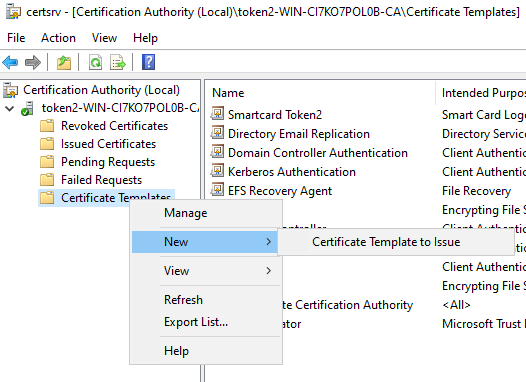Click the Directory Email Replication template icon
The image size is (526, 382).
(217, 132)
